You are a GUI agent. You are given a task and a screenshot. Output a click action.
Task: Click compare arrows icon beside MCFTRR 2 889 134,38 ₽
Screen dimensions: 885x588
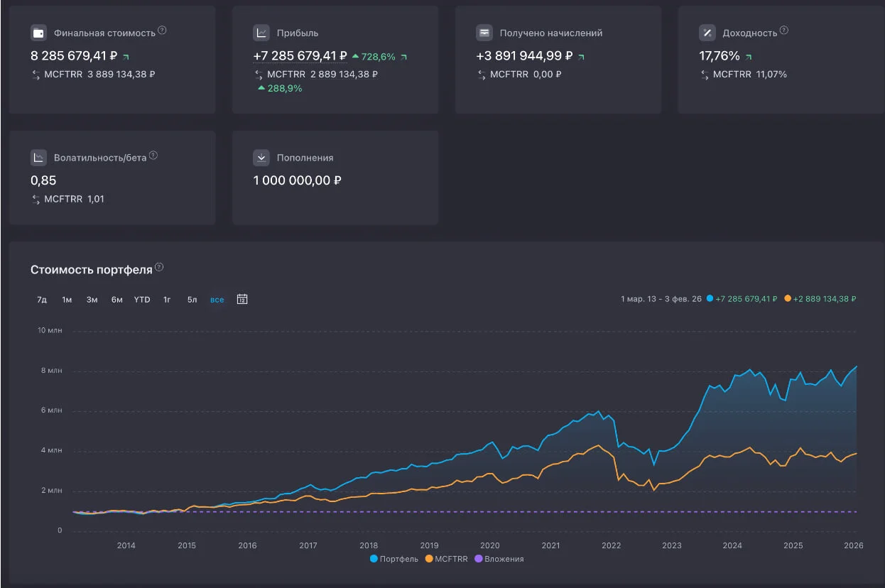point(259,75)
